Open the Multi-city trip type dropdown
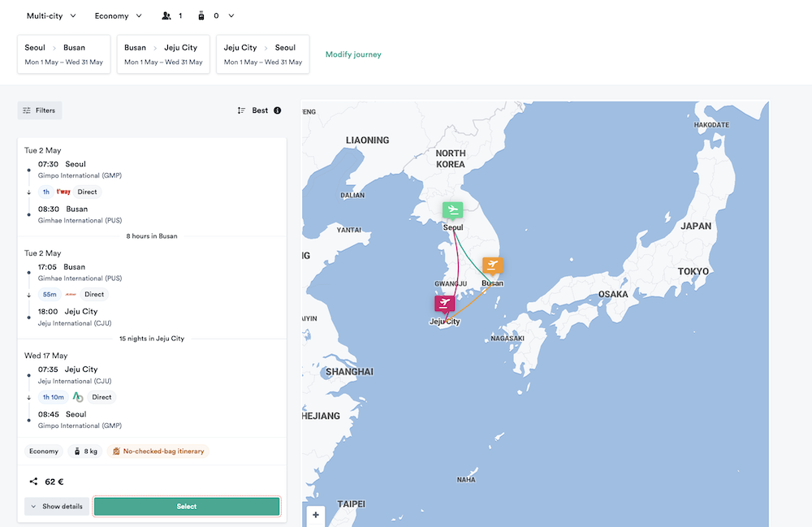The height and width of the screenshot is (527, 812). tap(51, 16)
